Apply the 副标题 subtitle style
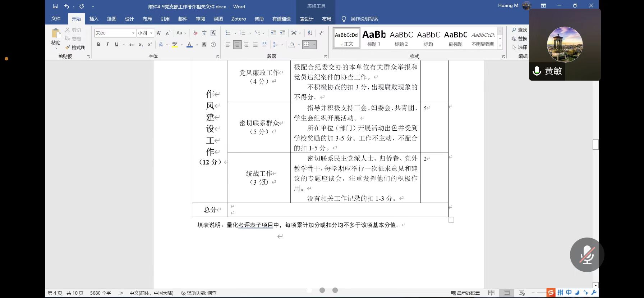 (x=456, y=38)
